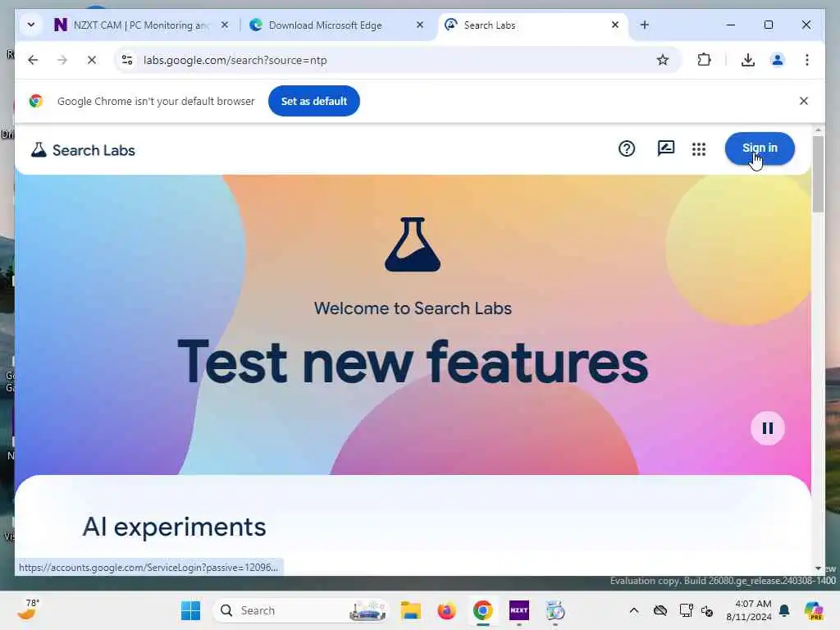Click the cloud sync tray icon
Screen dimensions: 840x630
[660, 610]
